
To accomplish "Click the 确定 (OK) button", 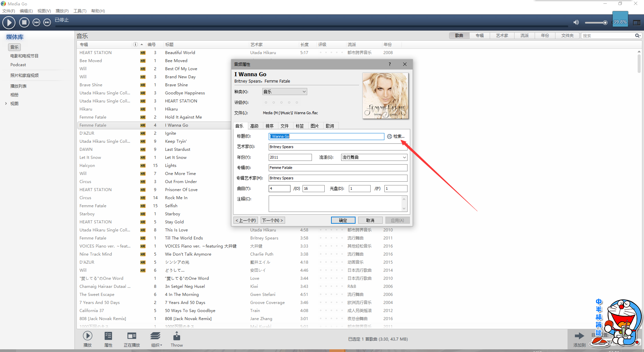I will pyautogui.click(x=343, y=220).
